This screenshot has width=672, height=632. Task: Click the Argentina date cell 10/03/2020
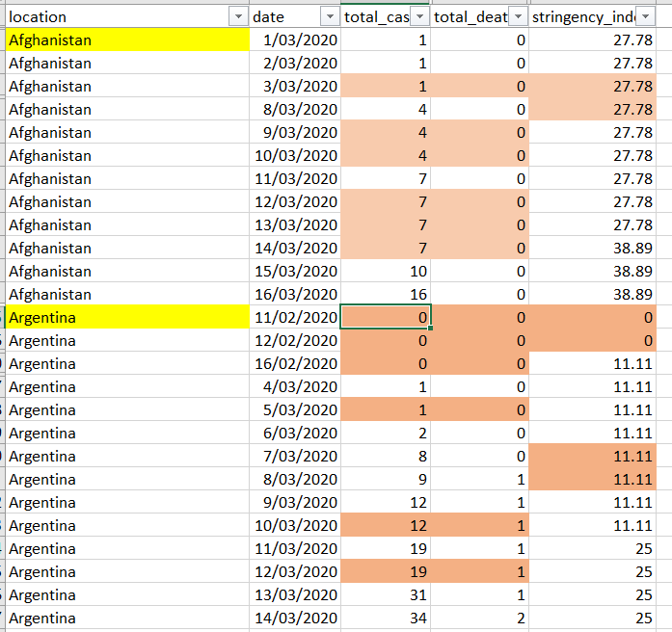point(295,525)
